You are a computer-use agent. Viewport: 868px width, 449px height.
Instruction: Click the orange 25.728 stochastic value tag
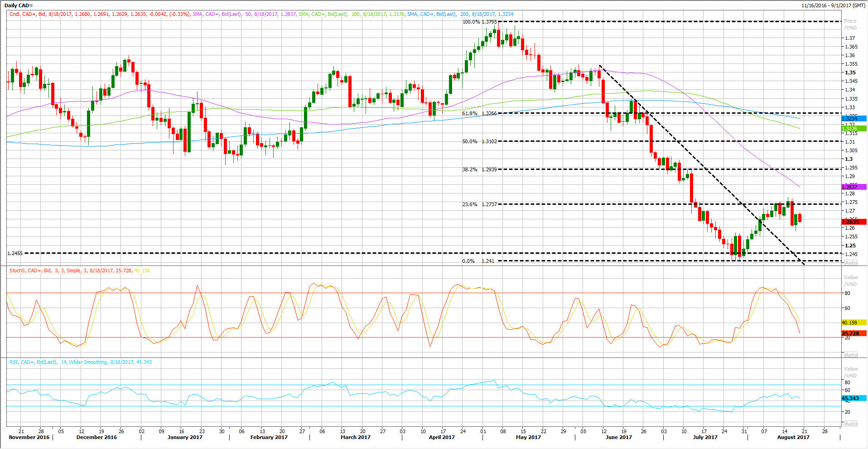853,333
